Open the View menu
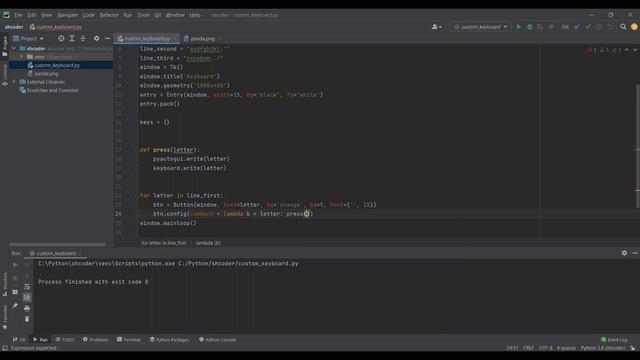 [x=46, y=15]
